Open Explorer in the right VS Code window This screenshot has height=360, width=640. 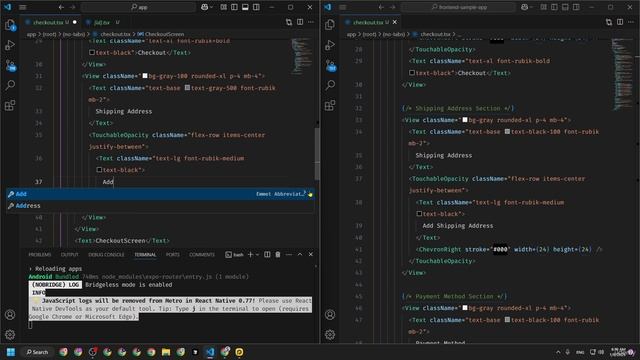330,25
